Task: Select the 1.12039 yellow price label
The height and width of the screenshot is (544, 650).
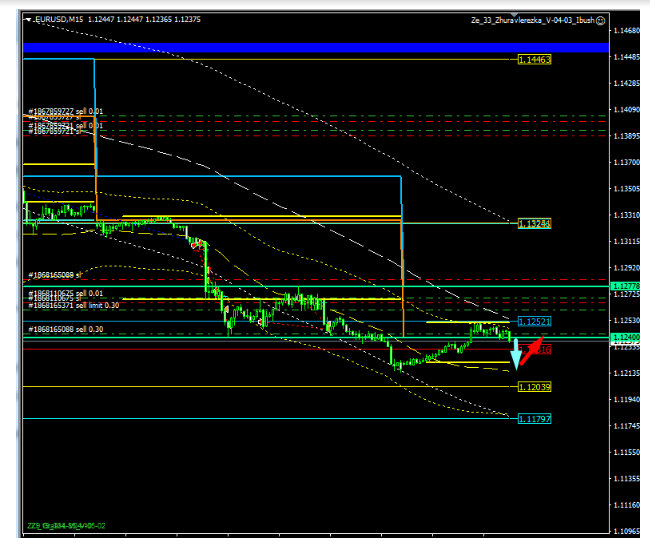Action: 535,386
